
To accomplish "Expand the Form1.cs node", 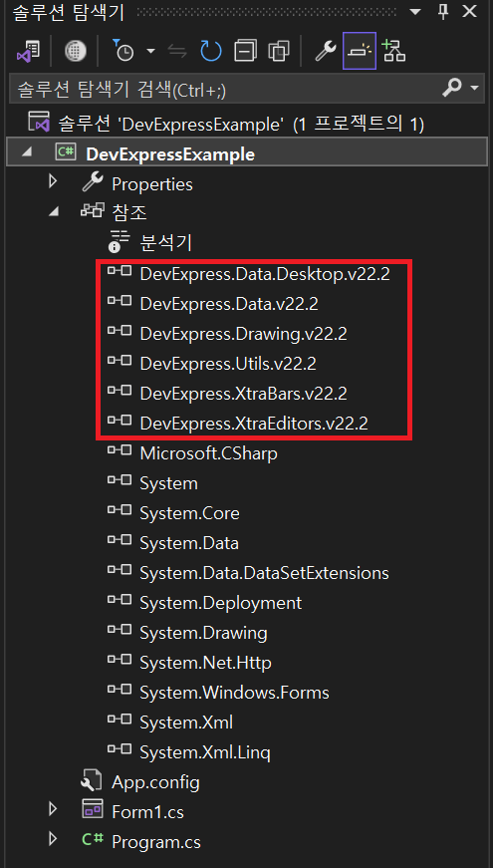I will pos(53,809).
